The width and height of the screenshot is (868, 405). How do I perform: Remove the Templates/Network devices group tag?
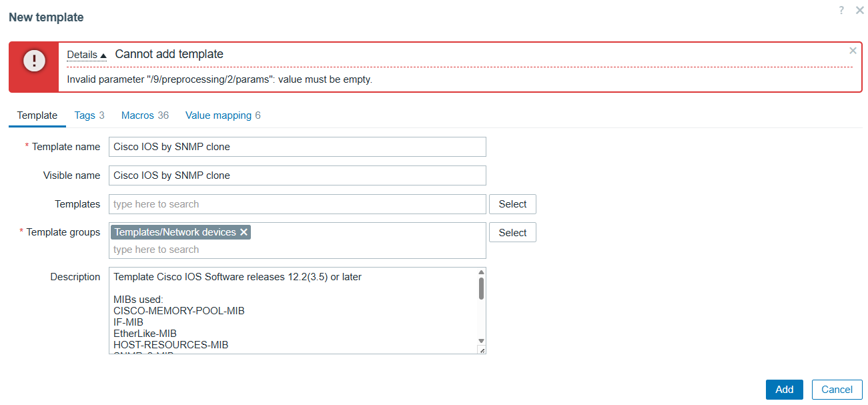tap(244, 232)
